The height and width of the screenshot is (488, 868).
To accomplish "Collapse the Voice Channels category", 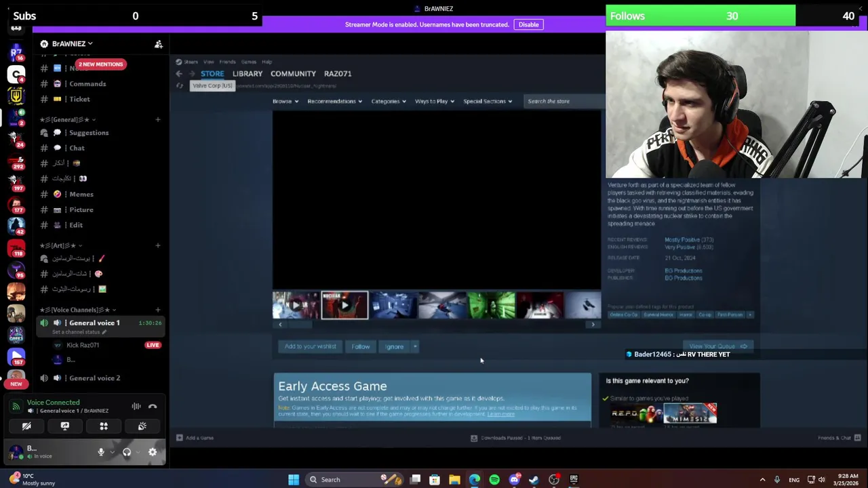I will [77, 310].
